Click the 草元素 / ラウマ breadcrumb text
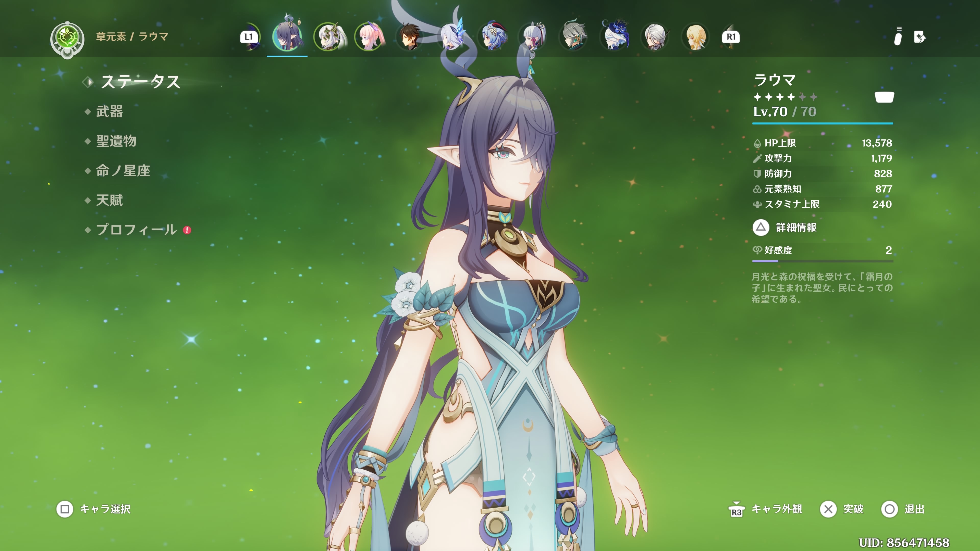 132,36
